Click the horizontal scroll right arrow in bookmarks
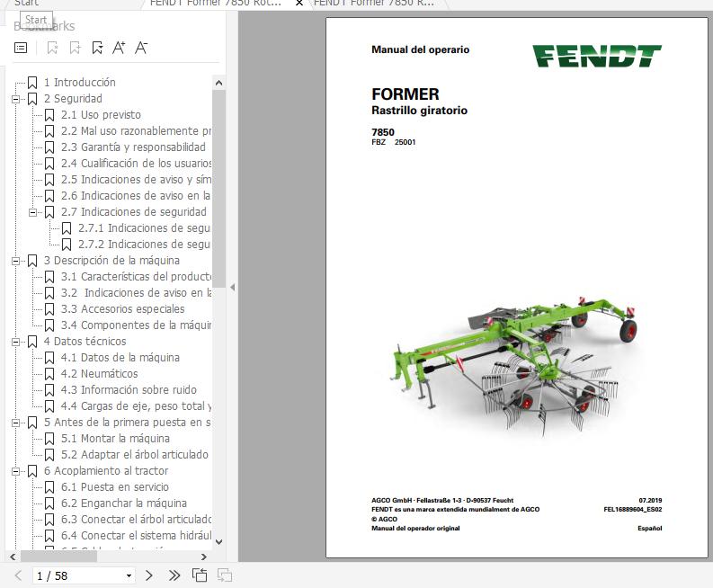 pos(204,557)
